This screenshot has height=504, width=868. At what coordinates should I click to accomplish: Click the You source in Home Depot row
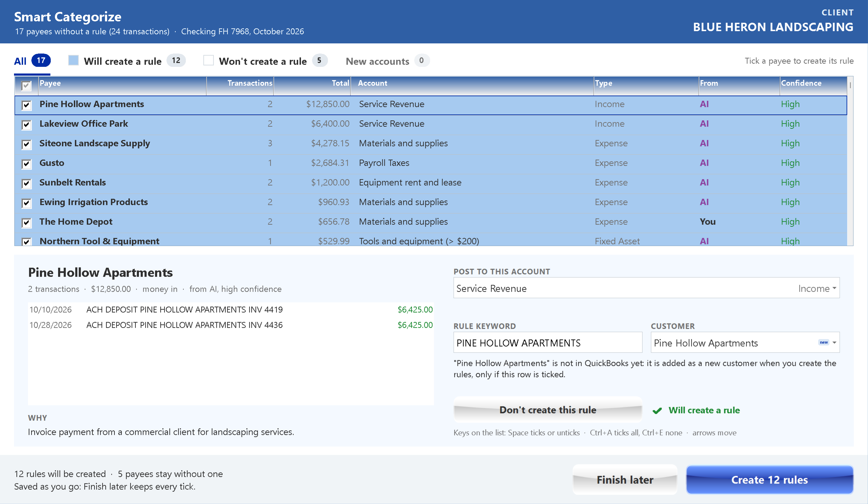(708, 222)
